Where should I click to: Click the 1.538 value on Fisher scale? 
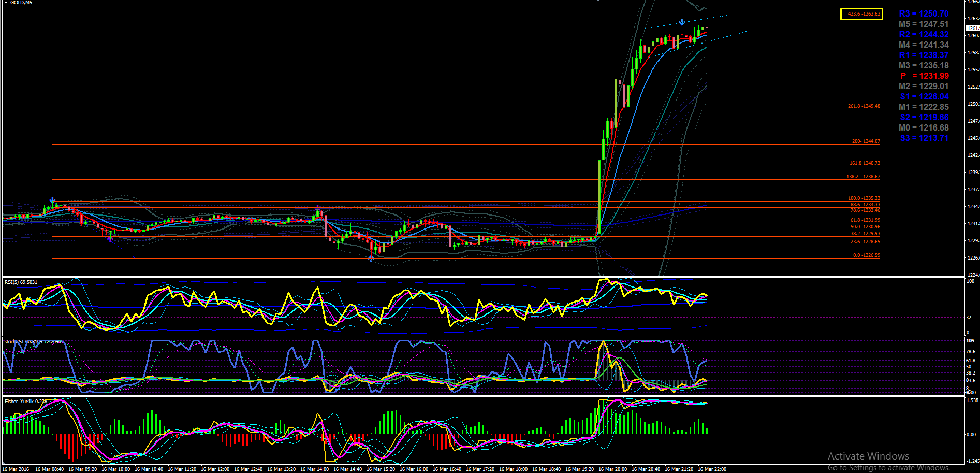click(x=972, y=400)
